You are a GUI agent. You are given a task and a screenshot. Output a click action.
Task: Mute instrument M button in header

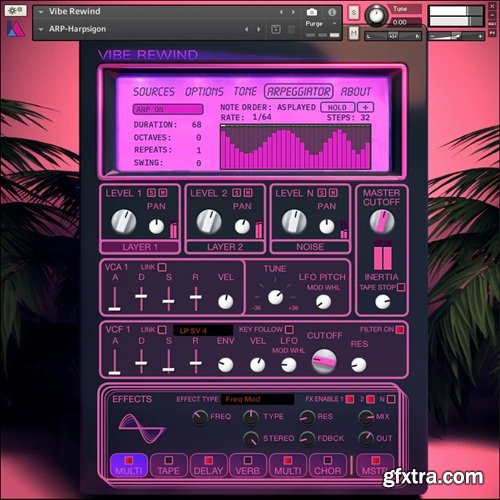(x=354, y=33)
